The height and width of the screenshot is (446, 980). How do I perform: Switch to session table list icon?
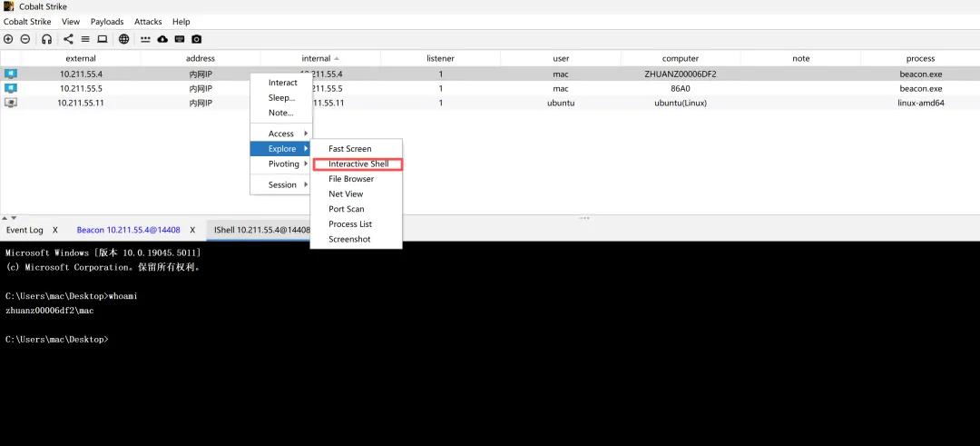click(85, 39)
